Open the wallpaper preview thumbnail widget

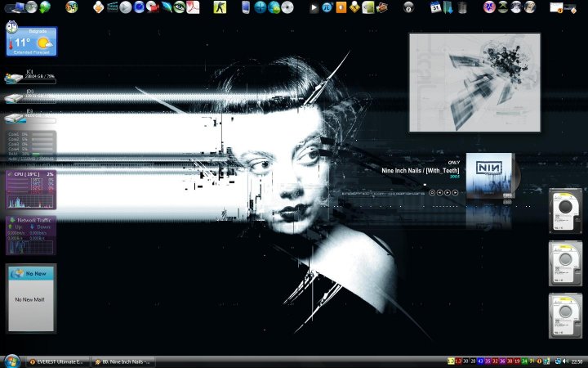(x=474, y=83)
